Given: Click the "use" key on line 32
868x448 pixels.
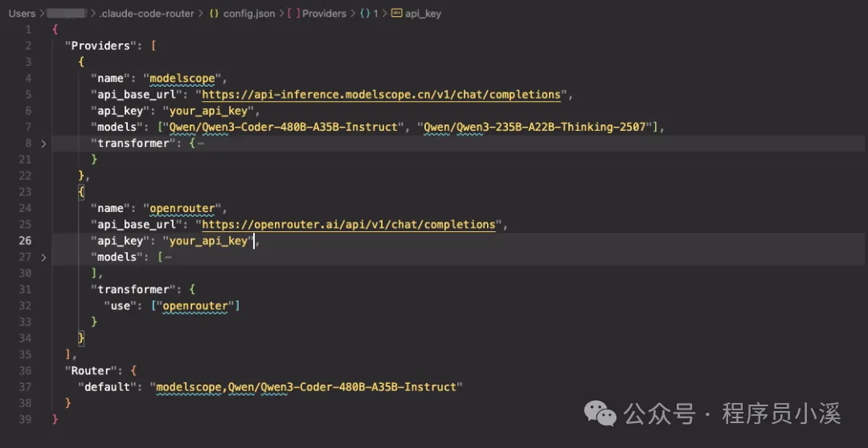Looking at the screenshot, I should [x=120, y=306].
